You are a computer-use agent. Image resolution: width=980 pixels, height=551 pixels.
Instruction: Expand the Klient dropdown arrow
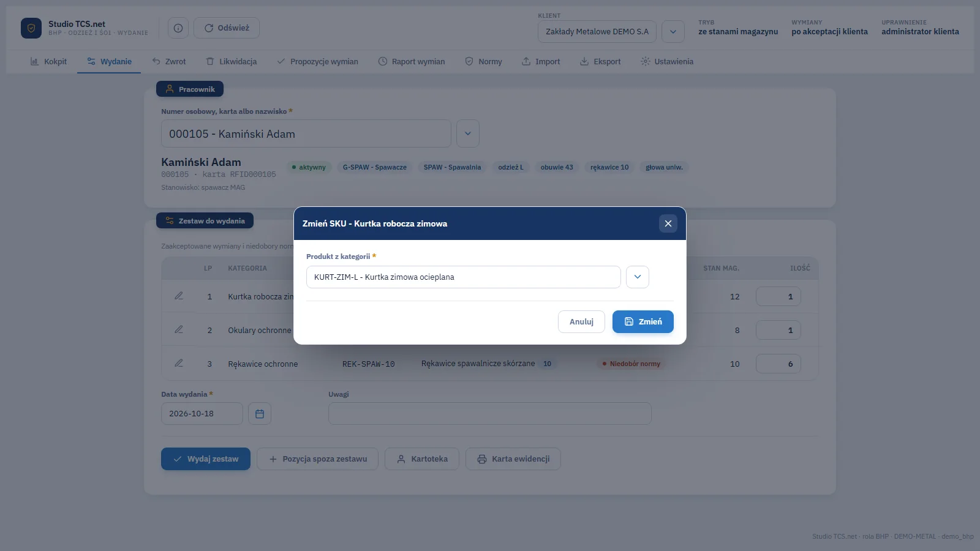point(673,32)
